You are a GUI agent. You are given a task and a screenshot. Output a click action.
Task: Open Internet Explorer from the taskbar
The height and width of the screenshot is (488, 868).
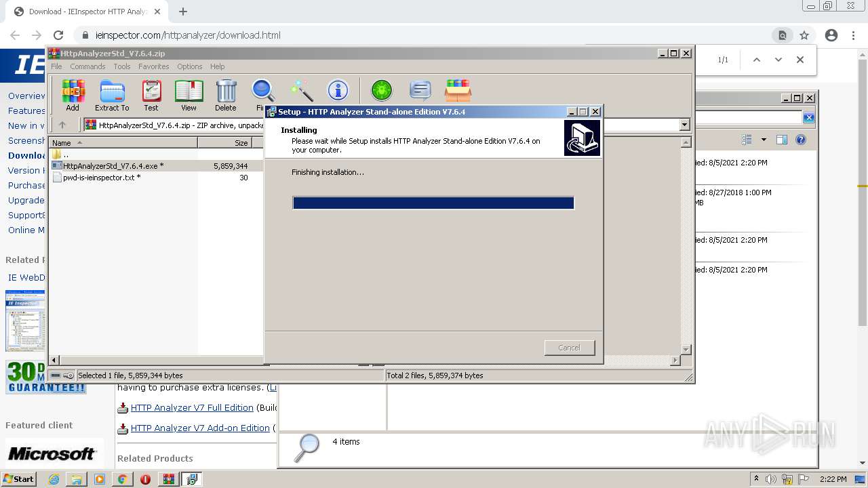(x=54, y=479)
